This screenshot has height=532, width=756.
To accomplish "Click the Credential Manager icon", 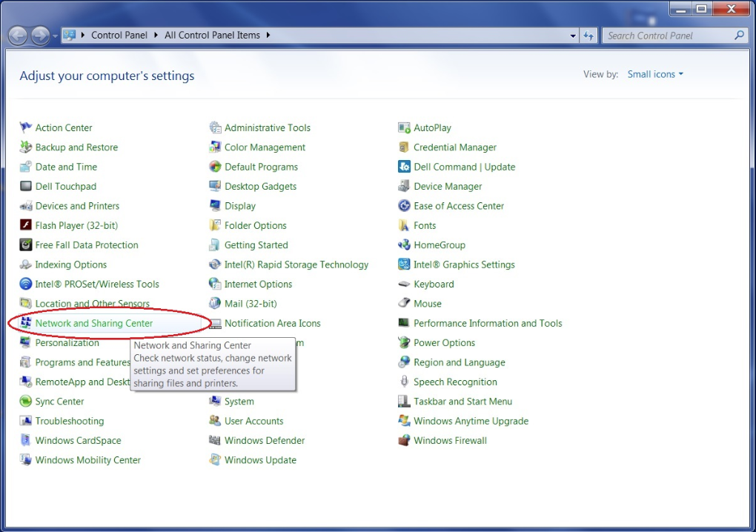I will tap(404, 147).
